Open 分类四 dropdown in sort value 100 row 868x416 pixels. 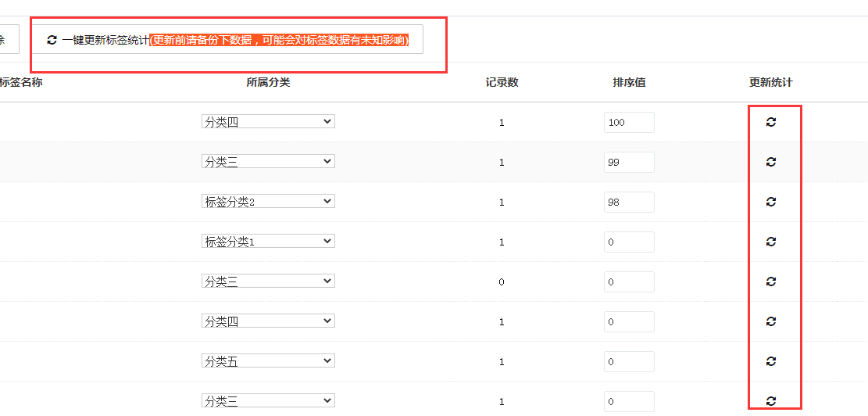point(268,122)
